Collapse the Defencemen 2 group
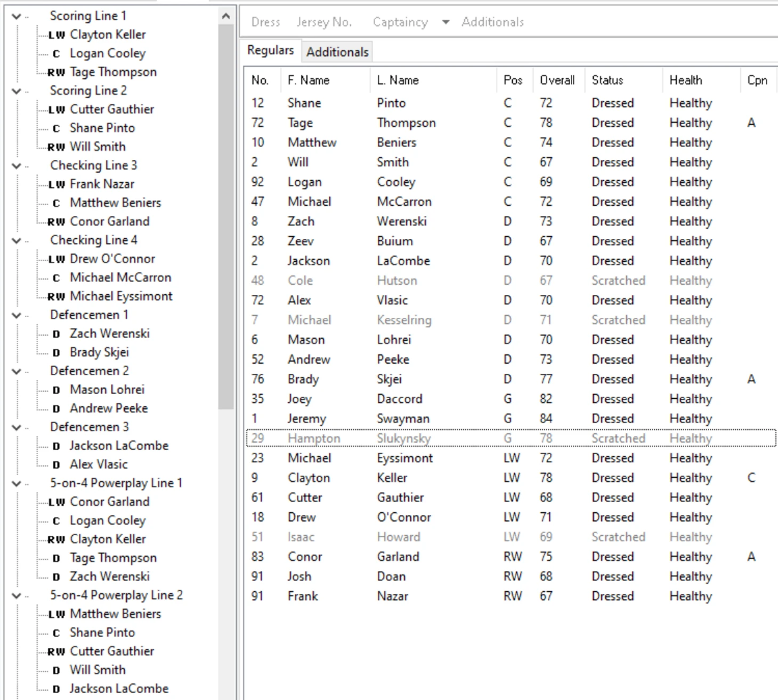 17,371
